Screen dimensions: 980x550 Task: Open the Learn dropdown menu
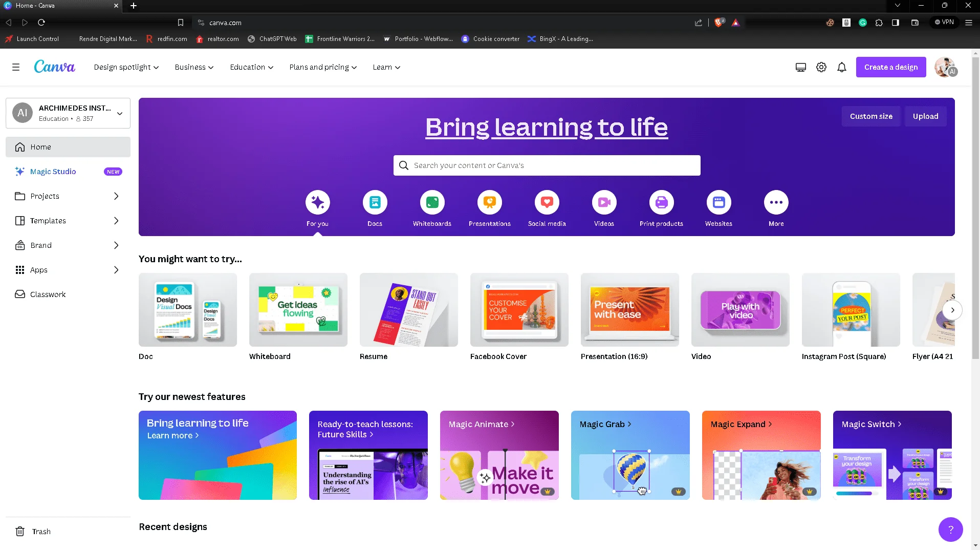[386, 67]
